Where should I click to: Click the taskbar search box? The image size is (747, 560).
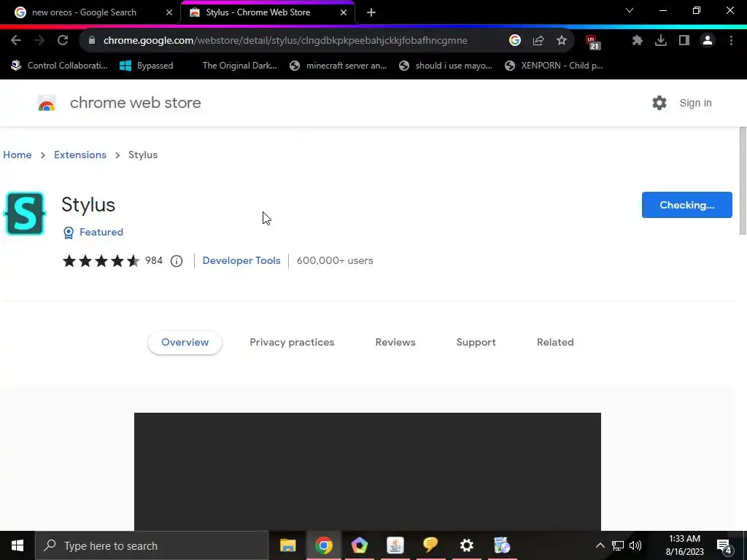click(x=152, y=545)
